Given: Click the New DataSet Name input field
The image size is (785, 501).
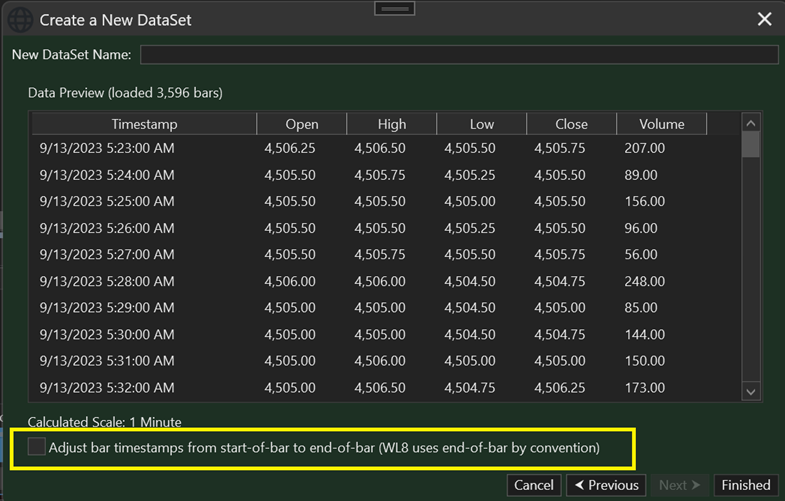Looking at the screenshot, I should click(459, 54).
